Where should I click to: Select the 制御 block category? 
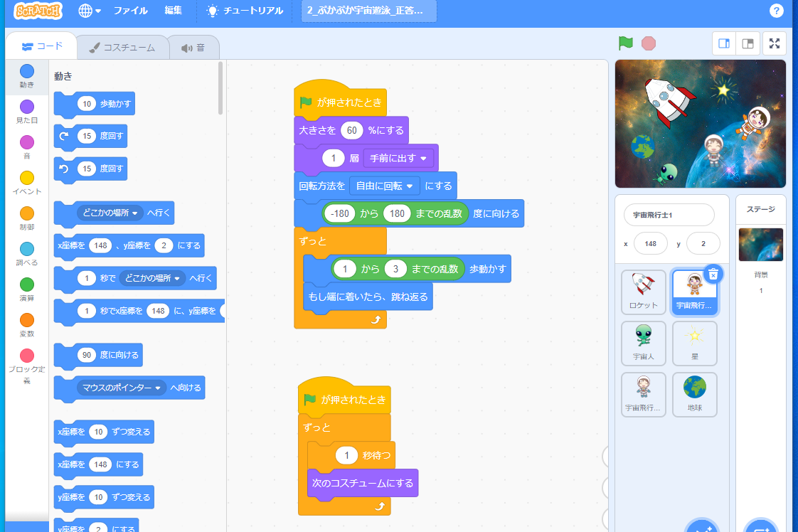27,218
